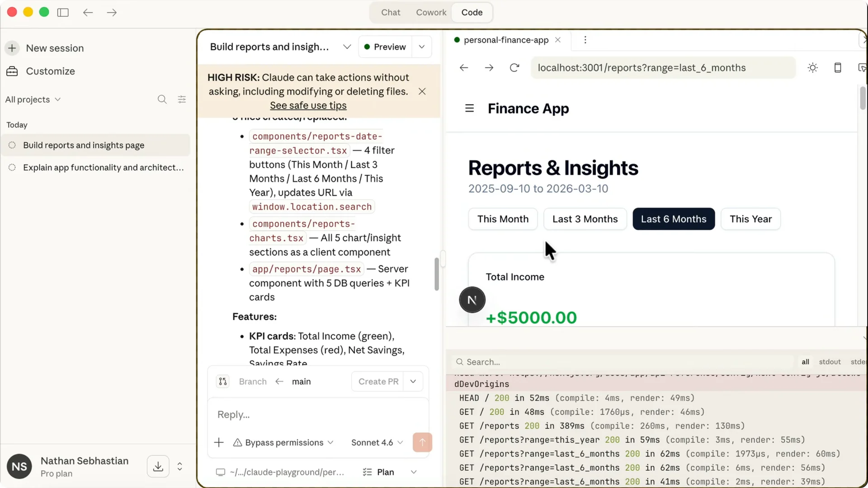Open Preview options dropdown arrow

click(422, 47)
